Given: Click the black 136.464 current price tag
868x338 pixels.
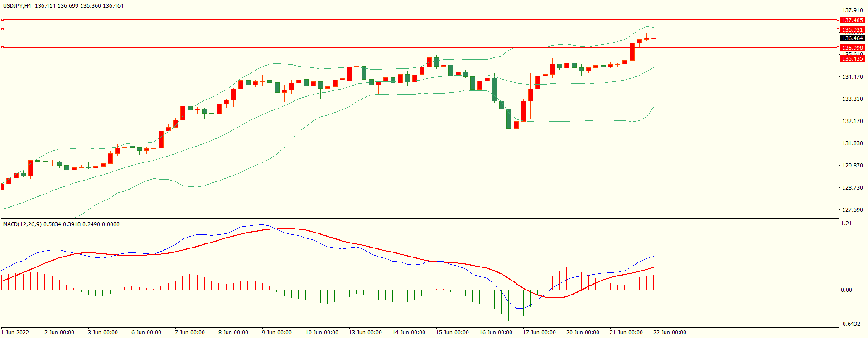Looking at the screenshot, I should click(x=852, y=38).
